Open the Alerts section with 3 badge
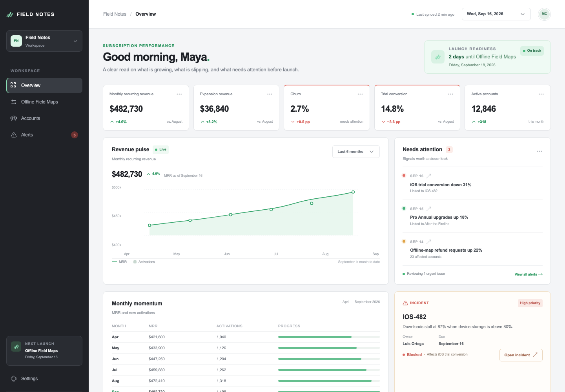565x392 pixels. pyautogui.click(x=44, y=135)
